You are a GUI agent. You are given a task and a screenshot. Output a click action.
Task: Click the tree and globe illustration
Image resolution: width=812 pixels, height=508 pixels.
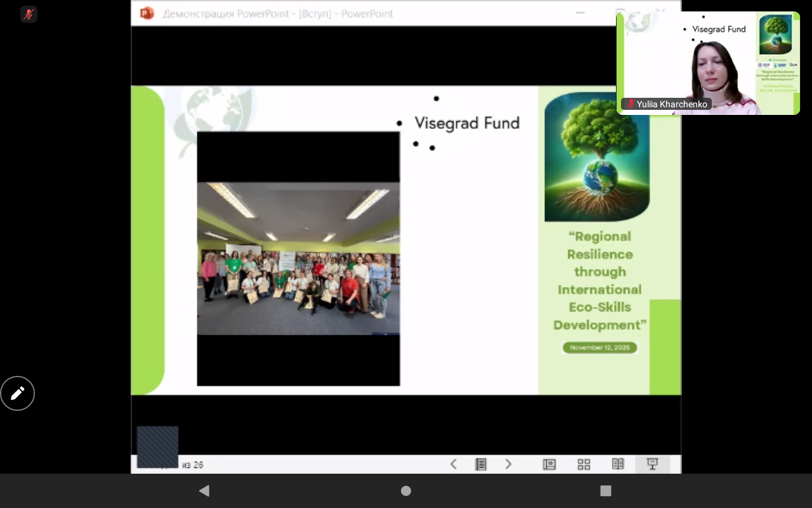pos(597,157)
